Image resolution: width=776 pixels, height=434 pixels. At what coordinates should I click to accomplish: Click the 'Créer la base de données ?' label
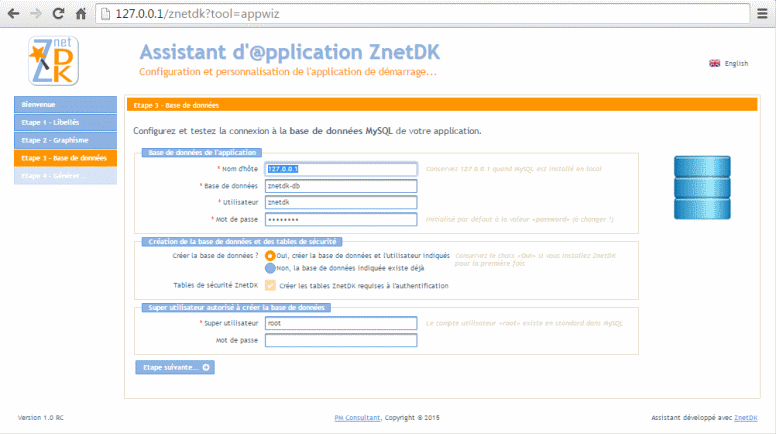tap(215, 256)
